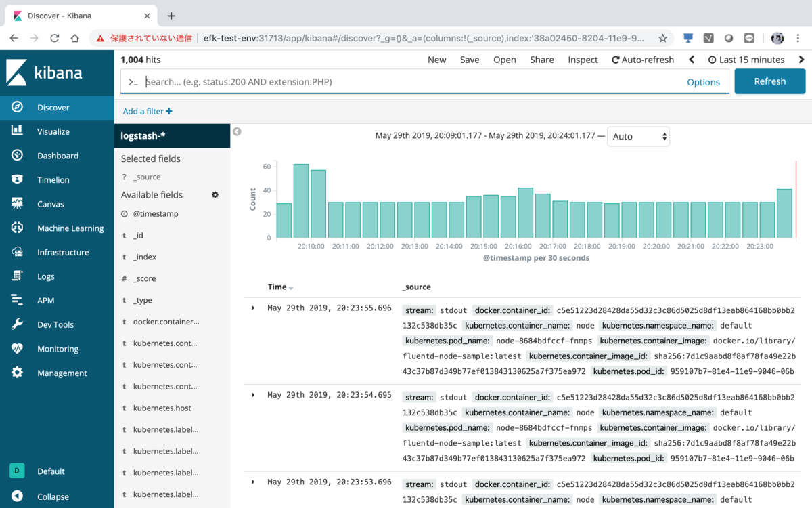
Task: Open APM sidebar icon
Action: coord(18,300)
